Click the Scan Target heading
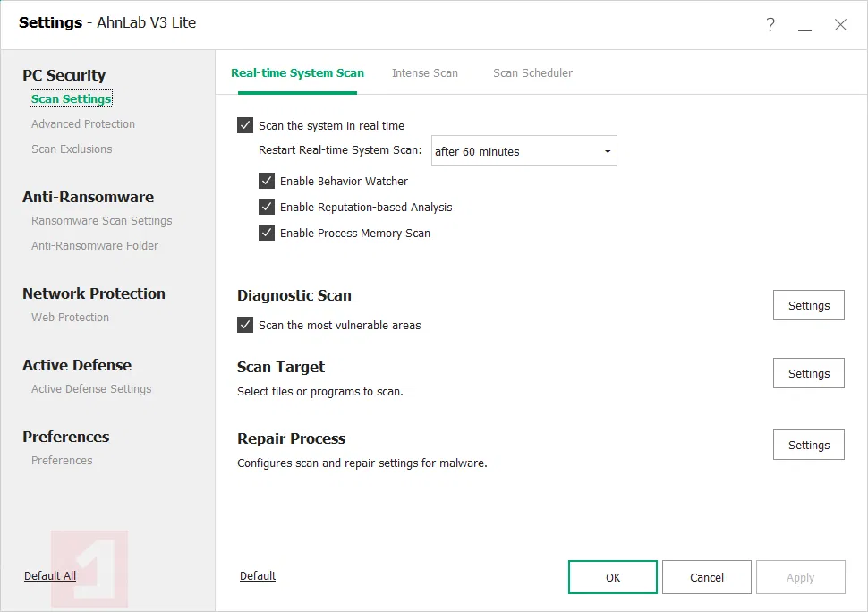Screen dimensions: 868x612 (x=281, y=367)
